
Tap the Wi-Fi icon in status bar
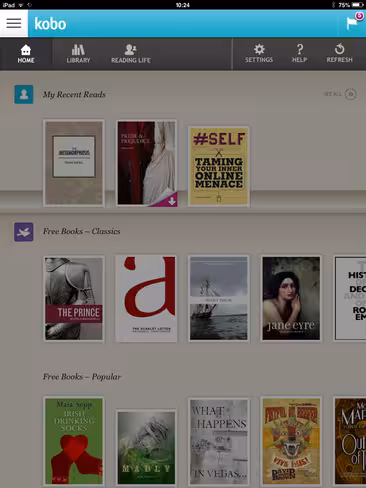[x=21, y=5]
